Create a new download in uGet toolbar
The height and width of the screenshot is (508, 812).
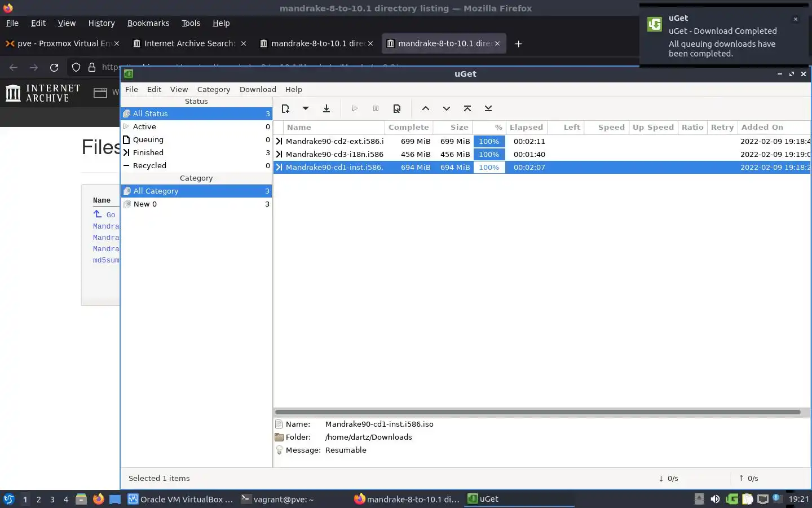point(285,108)
